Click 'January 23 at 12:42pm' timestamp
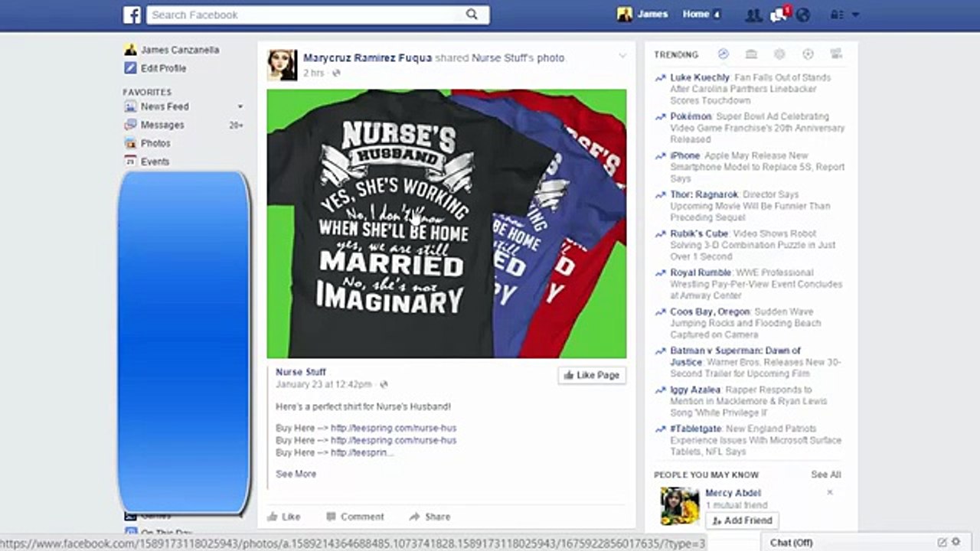980x551 pixels. (324, 384)
